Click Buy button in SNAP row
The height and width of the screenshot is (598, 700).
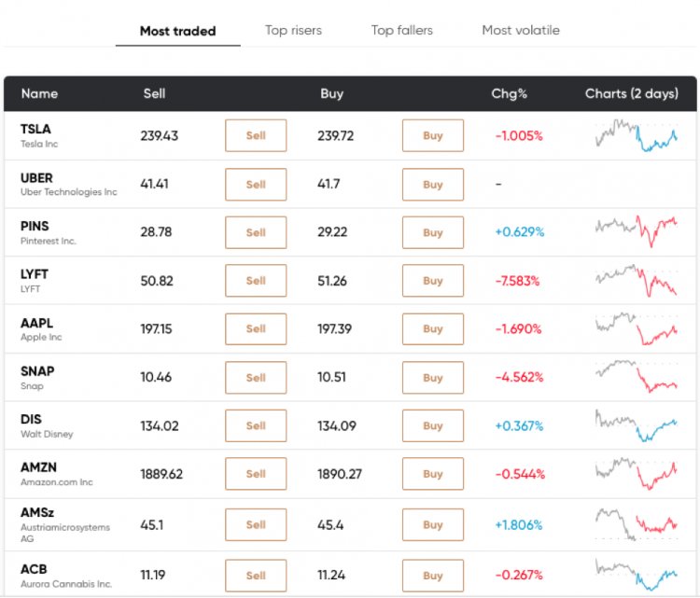tap(433, 378)
